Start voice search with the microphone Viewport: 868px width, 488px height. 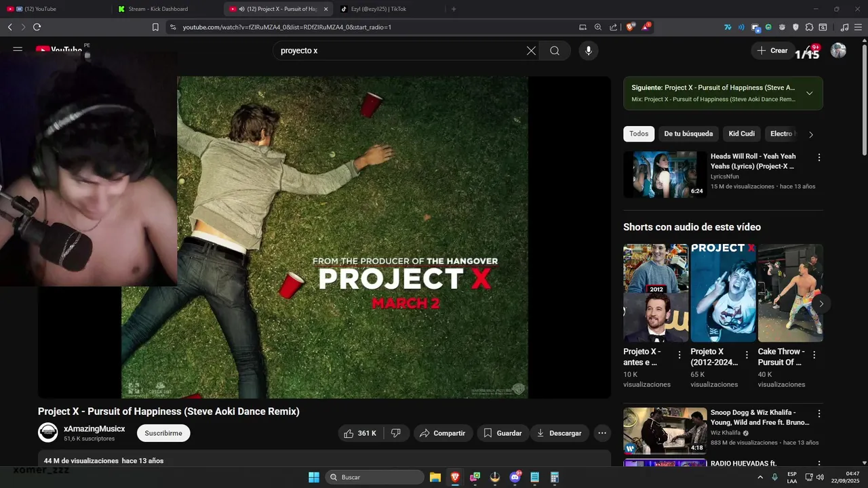[x=589, y=51]
